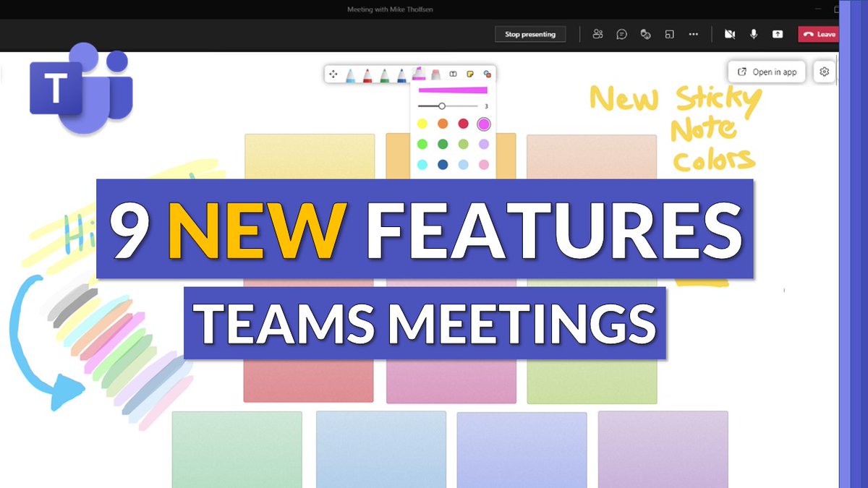Viewport: 868px width, 488px height.
Task: Pick the lavender color swatch
Action: point(484,144)
